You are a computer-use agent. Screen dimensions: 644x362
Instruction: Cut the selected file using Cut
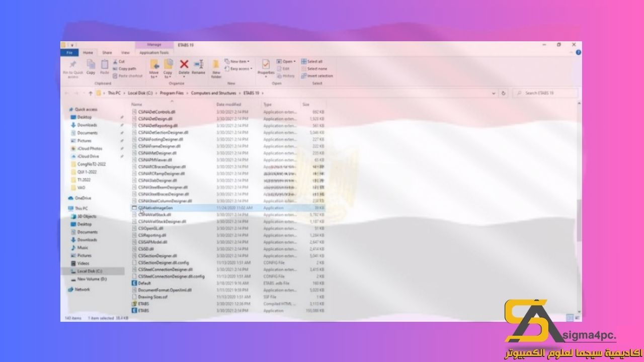click(119, 61)
